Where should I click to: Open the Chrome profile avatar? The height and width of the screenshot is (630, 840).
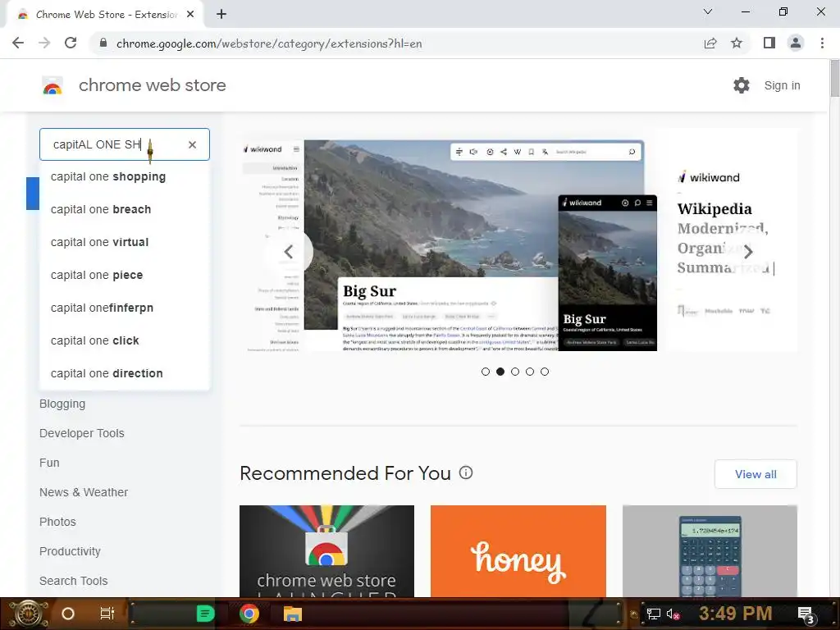(796, 43)
